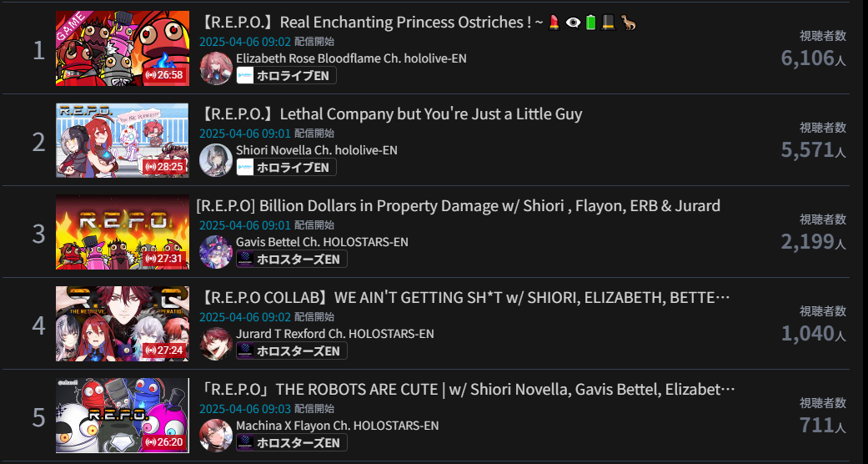This screenshot has width=868, height=464.
Task: Open Shiori Novella's channel avatar
Action: pos(216,160)
